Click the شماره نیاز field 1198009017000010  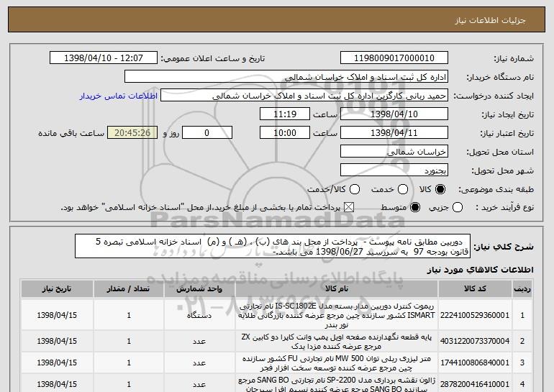394,58
